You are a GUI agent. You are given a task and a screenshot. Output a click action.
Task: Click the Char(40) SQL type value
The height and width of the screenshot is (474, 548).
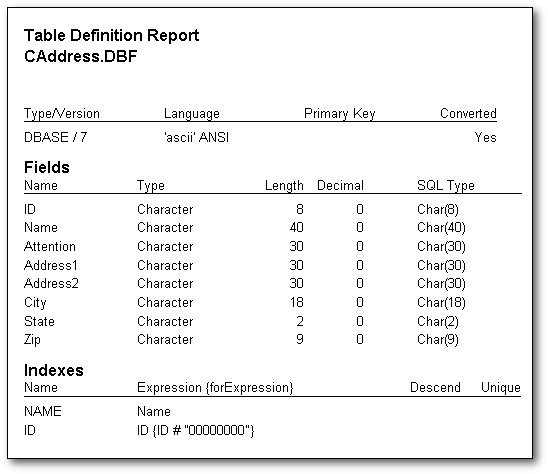(x=441, y=228)
